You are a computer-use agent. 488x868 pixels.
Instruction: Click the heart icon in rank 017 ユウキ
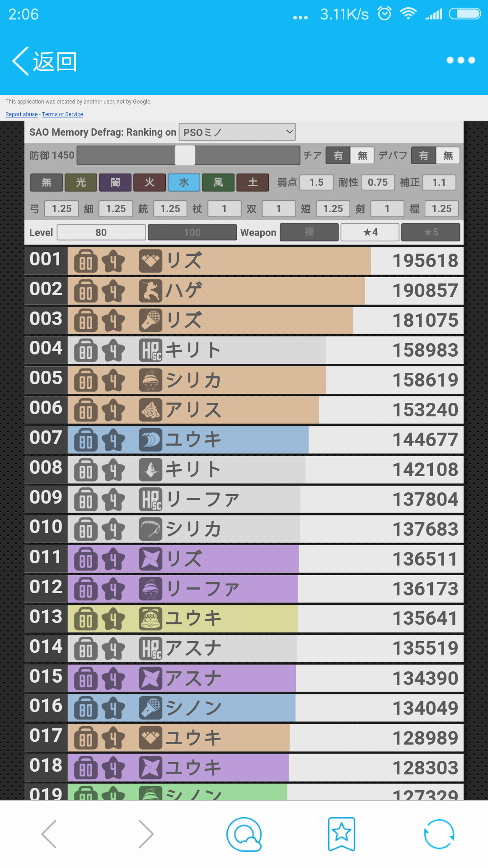[150, 738]
